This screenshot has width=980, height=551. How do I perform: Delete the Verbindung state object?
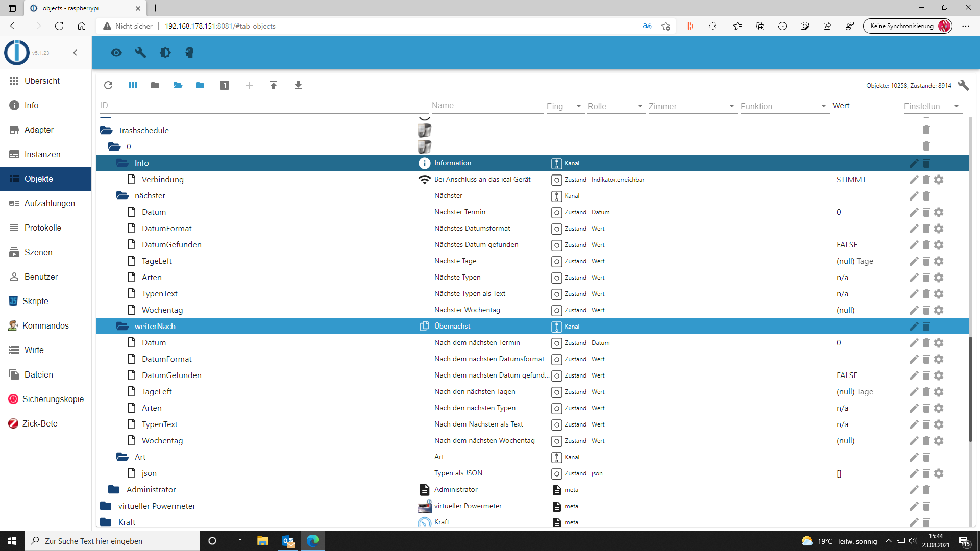pyautogui.click(x=926, y=180)
